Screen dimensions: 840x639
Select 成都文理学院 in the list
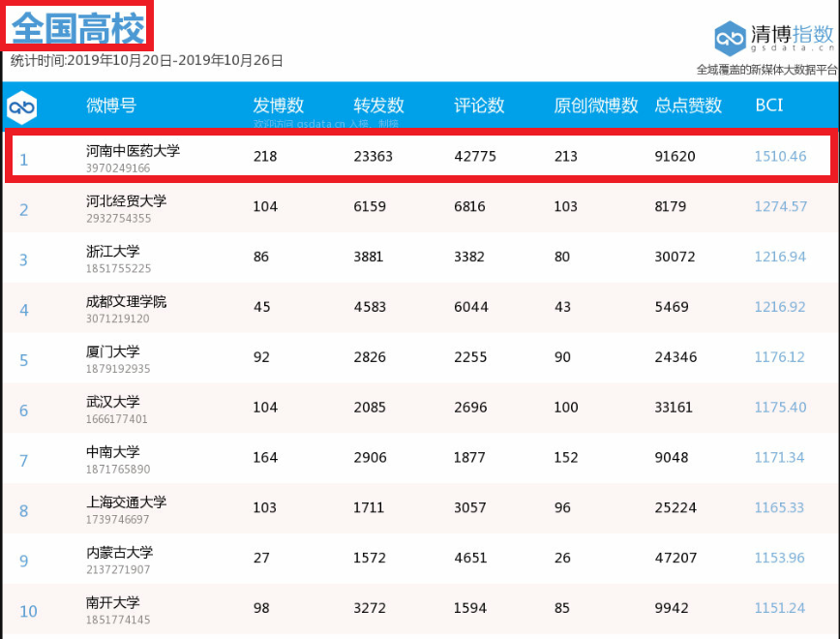click(126, 302)
